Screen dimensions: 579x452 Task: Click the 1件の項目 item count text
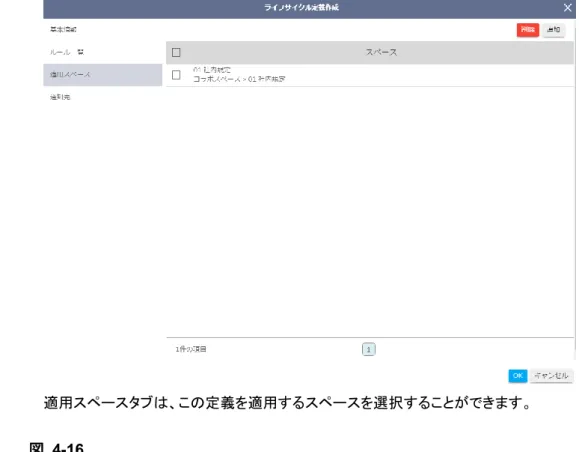(x=191, y=349)
